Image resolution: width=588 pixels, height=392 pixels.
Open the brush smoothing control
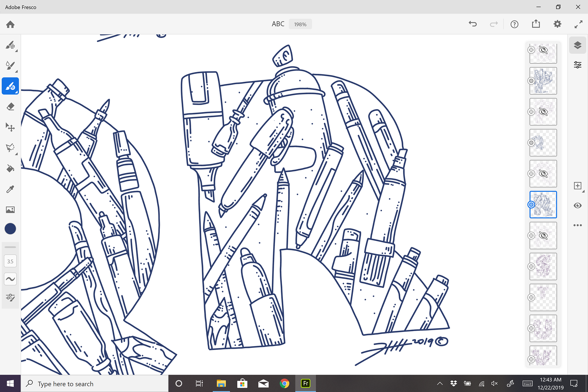10,279
